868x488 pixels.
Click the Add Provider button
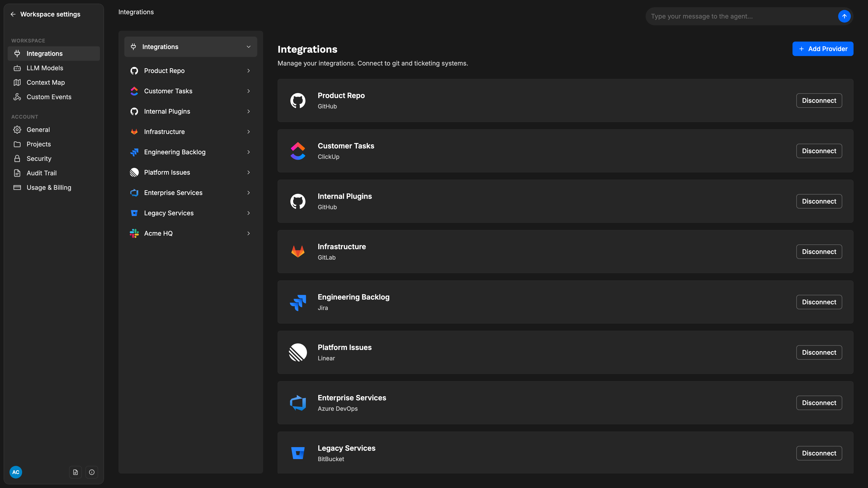[823, 49]
